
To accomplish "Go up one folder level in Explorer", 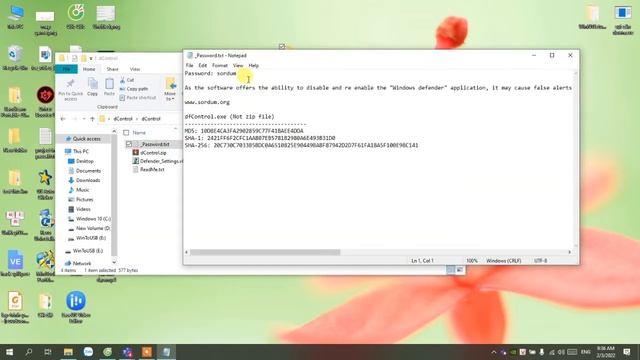I will (92, 119).
